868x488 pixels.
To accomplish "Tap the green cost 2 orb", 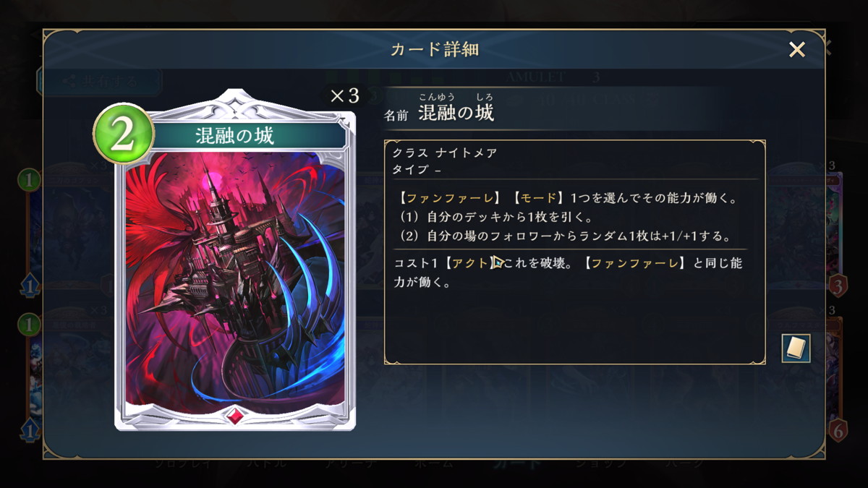I will pos(123,135).
